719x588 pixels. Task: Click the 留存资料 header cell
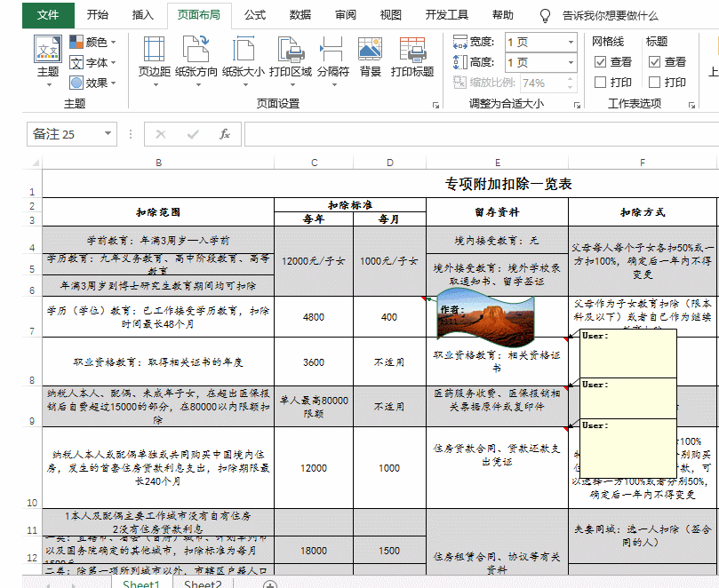click(497, 212)
